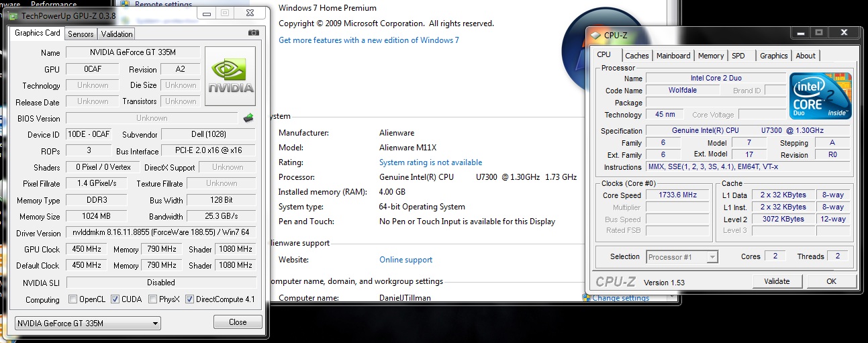Open the About tab in CPU-Z
The height and width of the screenshot is (343, 868).
click(806, 56)
